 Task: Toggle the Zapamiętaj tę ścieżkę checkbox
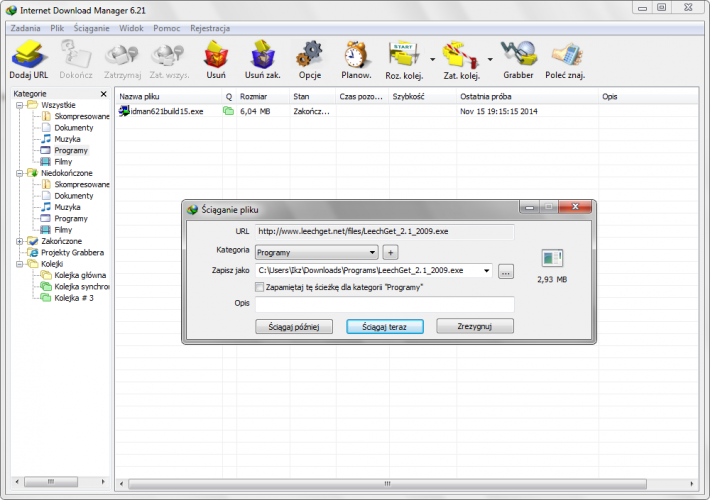pos(259,287)
